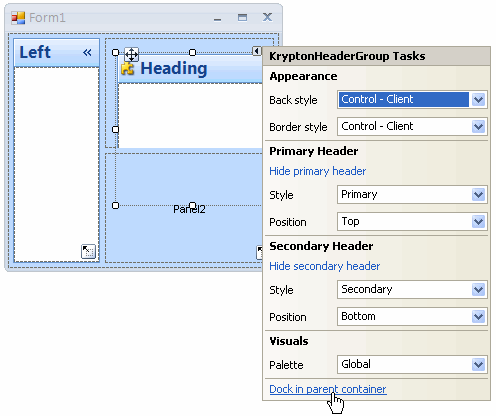Click the Form1 application icon

pyautogui.click(x=18, y=18)
